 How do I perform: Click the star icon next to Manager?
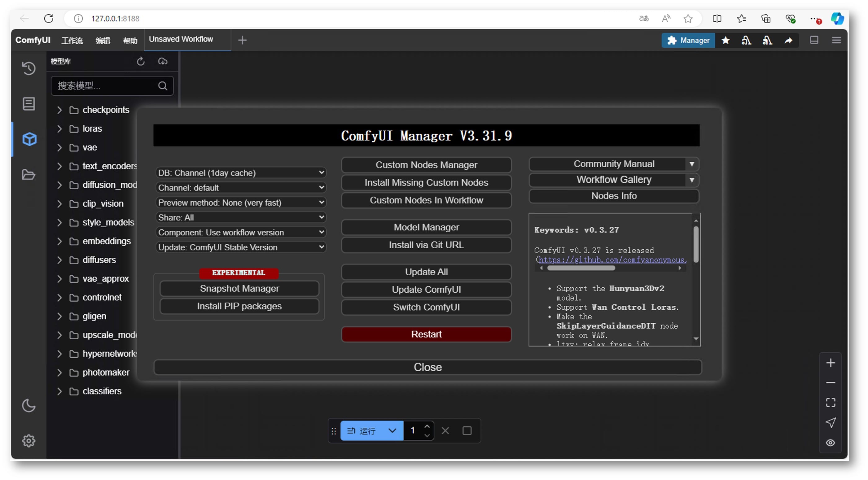(725, 41)
